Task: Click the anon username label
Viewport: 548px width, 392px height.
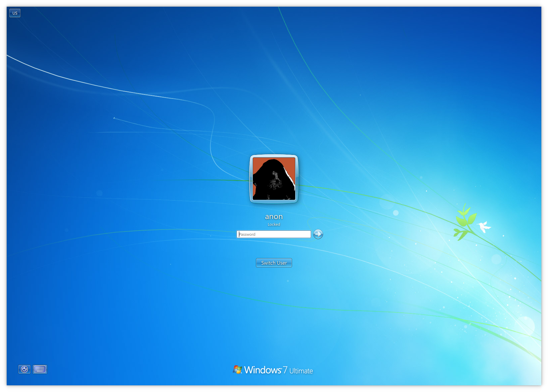Action: point(274,217)
